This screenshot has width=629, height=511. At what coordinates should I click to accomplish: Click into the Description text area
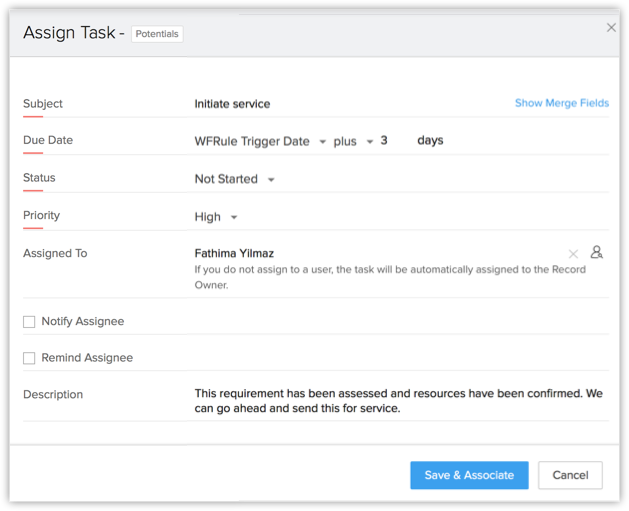pos(398,401)
